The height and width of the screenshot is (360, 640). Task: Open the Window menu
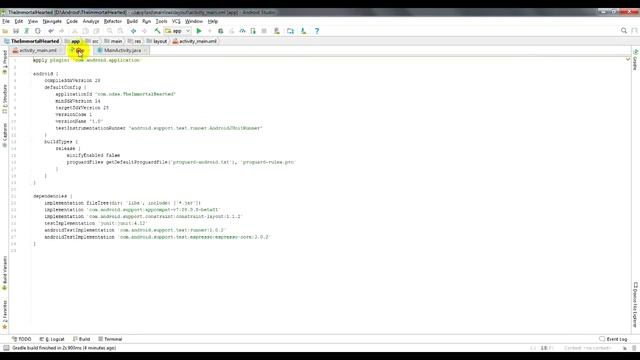click(194, 21)
